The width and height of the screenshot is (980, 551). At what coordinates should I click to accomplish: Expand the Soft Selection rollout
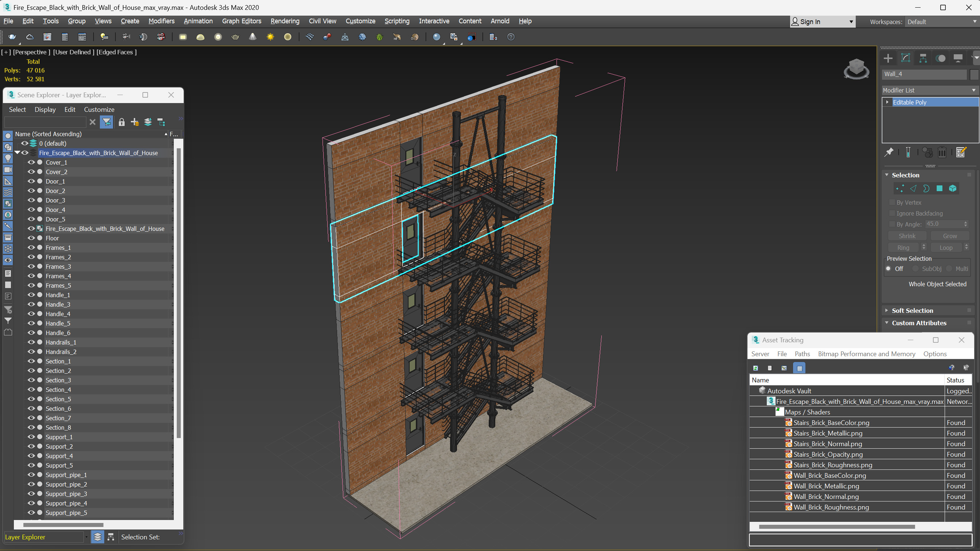[912, 310]
